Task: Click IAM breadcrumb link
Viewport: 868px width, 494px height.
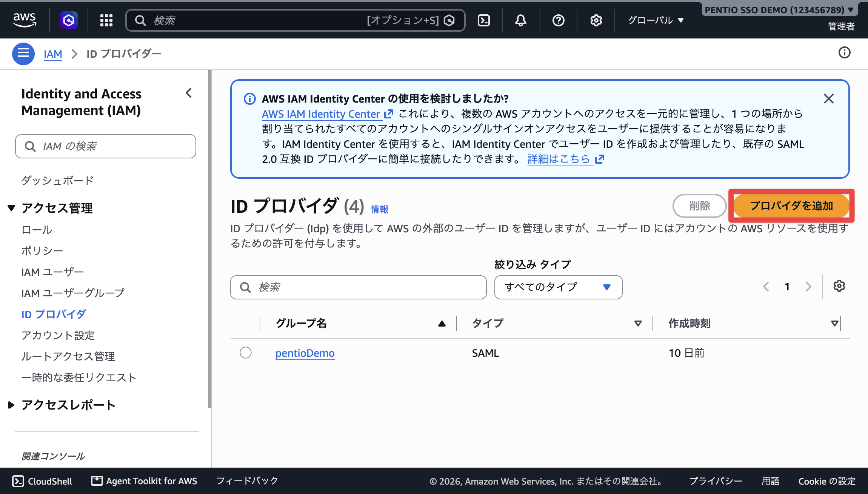Action: [x=53, y=54]
